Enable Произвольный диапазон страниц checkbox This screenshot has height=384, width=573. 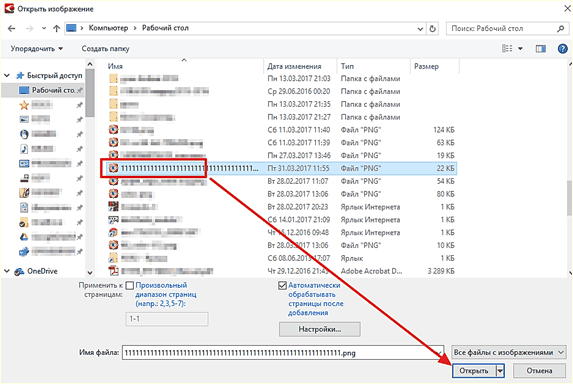[x=130, y=285]
